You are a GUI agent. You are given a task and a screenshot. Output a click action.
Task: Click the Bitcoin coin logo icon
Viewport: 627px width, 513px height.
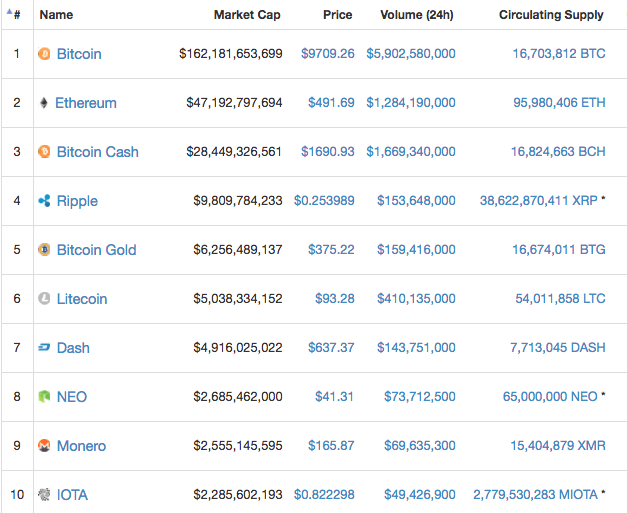pos(44,54)
